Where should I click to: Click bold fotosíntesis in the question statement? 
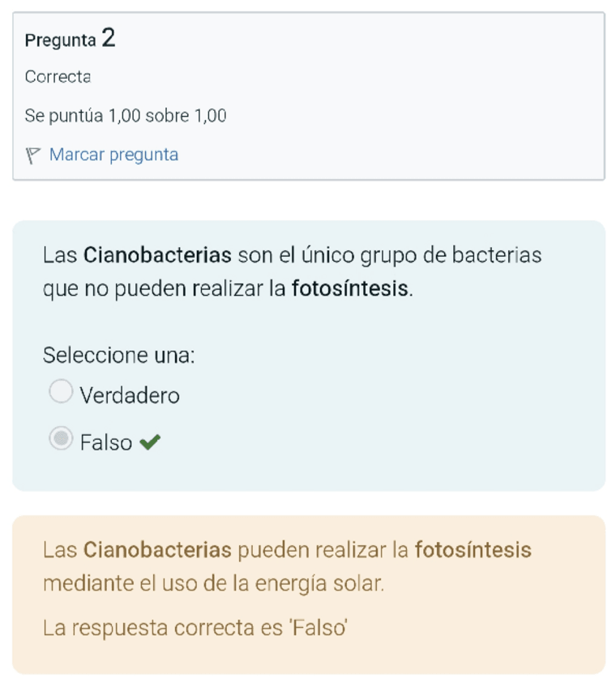point(350,288)
